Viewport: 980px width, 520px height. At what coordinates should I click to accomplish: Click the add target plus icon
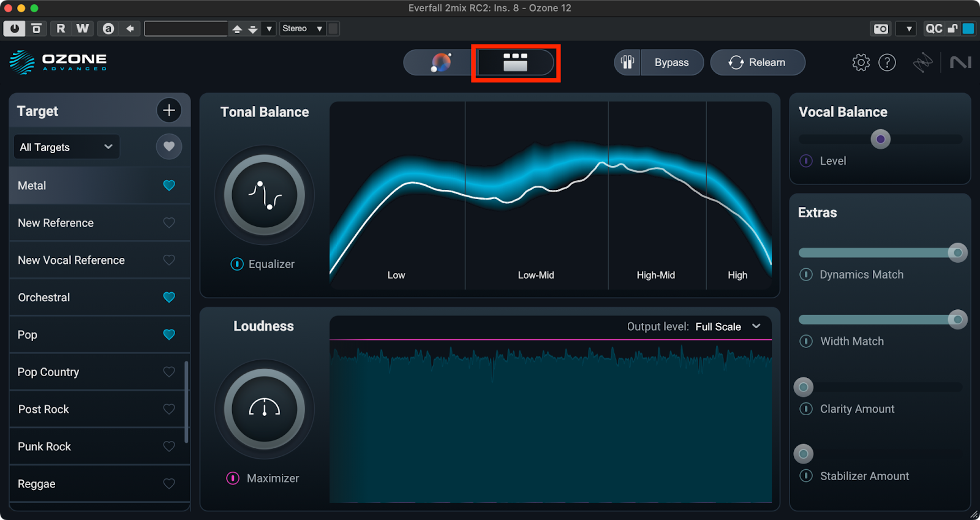(x=169, y=110)
